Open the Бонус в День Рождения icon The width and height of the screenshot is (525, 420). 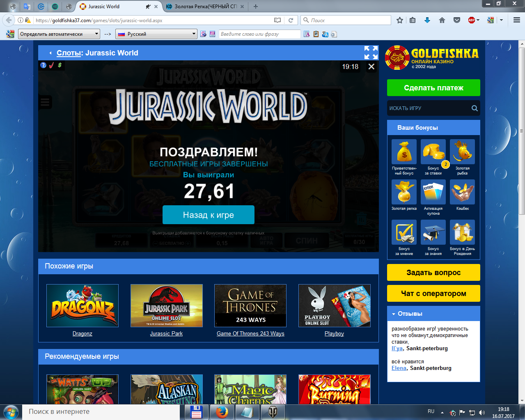coord(462,232)
